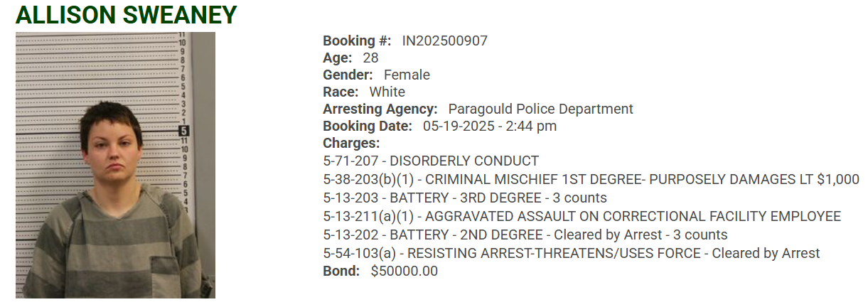Click the age value 28
The height and width of the screenshot is (307, 868).
coord(370,58)
